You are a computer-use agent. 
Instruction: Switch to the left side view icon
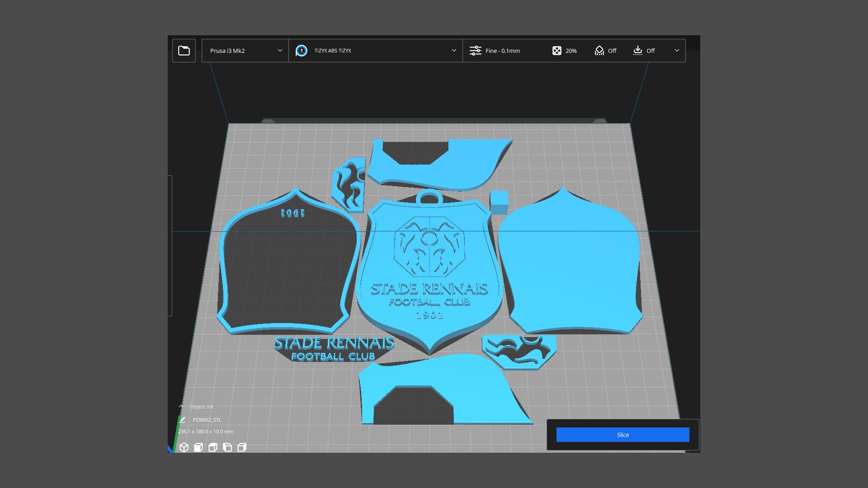(227, 447)
